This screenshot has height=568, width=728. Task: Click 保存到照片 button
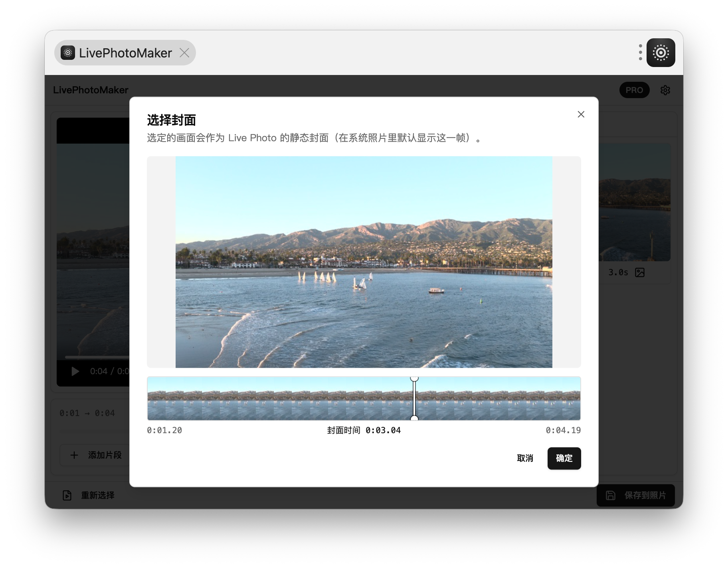(636, 495)
